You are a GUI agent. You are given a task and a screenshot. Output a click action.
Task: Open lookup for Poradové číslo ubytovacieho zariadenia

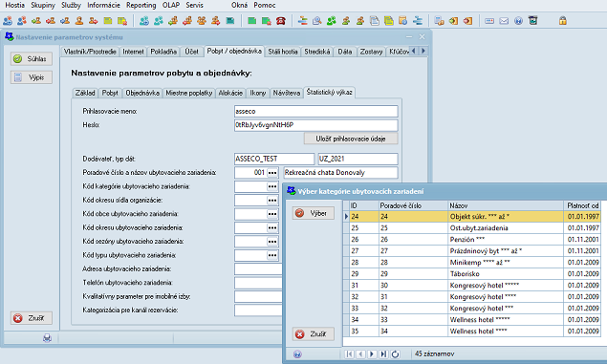(272, 173)
